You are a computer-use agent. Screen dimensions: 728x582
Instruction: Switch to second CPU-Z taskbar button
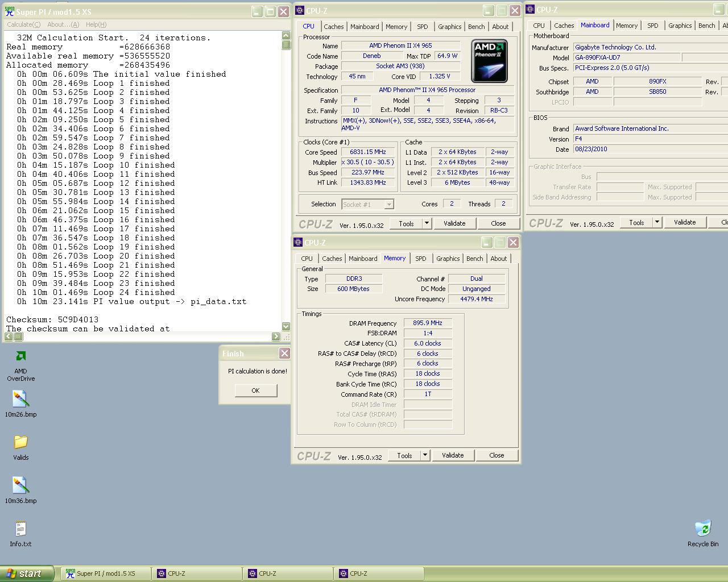click(x=287, y=573)
